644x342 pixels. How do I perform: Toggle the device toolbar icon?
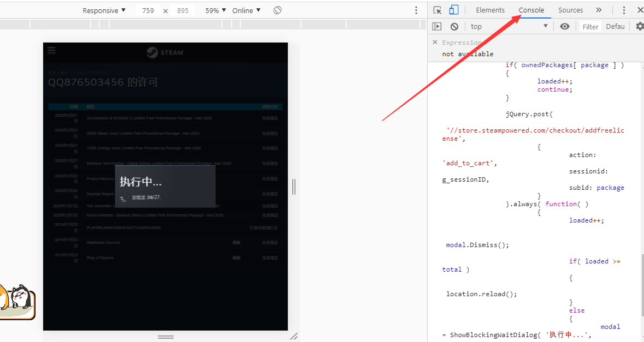[x=453, y=10]
